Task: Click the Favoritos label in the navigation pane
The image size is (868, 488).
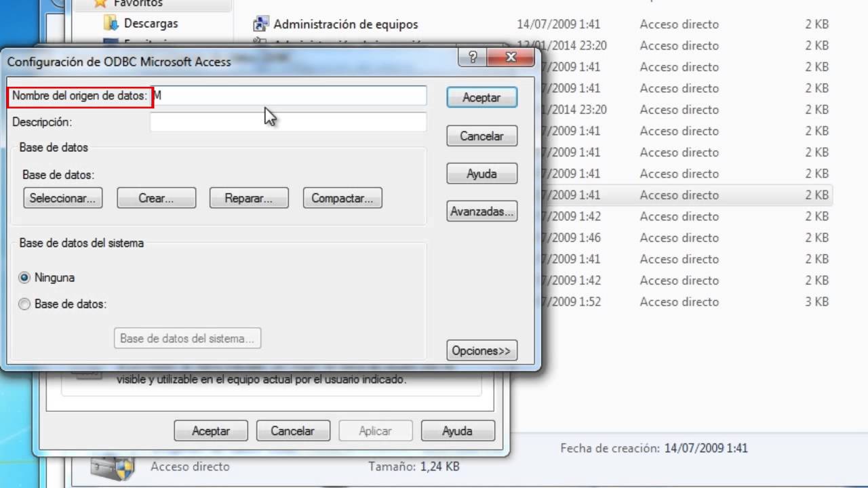Action: (138, 3)
